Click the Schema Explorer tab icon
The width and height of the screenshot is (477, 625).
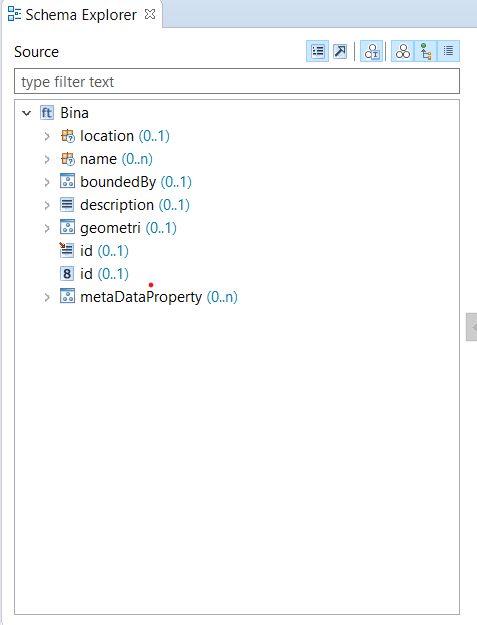tap(14, 14)
